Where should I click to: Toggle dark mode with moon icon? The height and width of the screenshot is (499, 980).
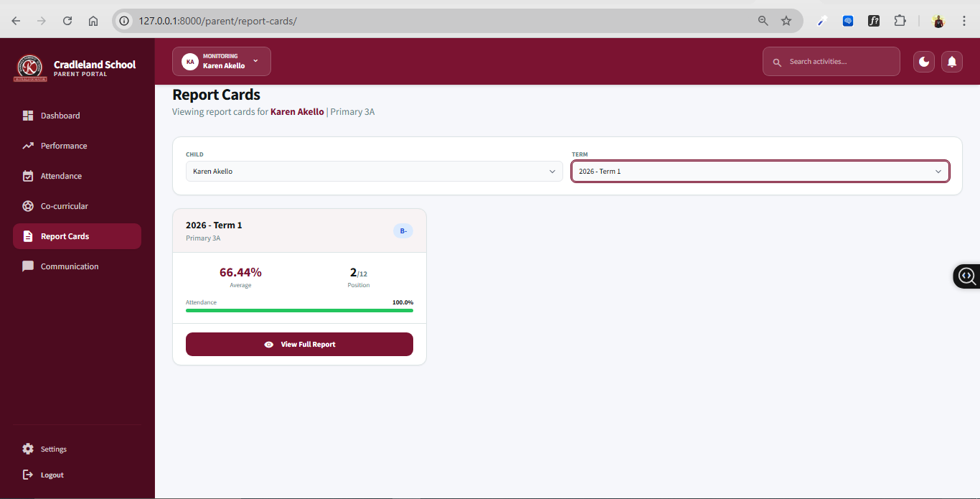924,62
